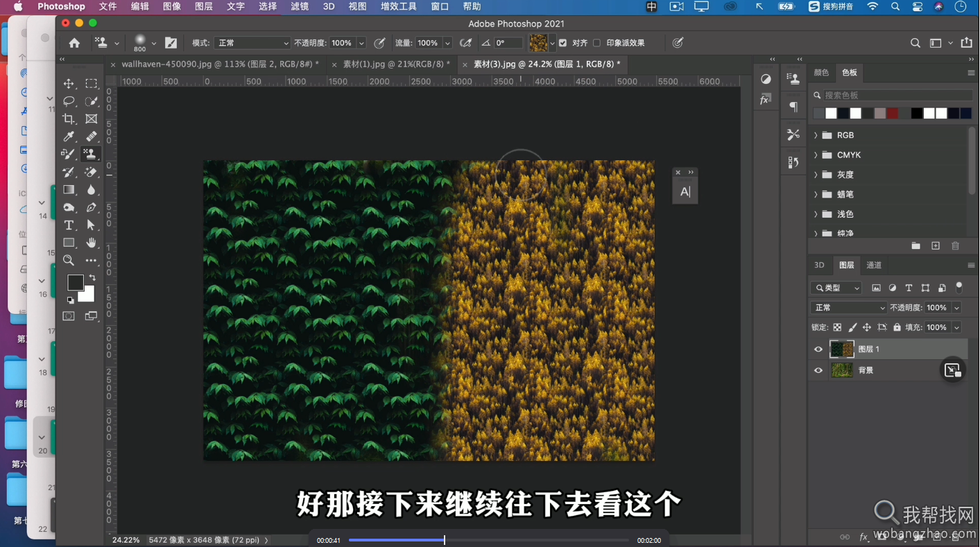980x547 pixels.
Task: Open the layer 类型 filter dropdown
Action: pos(836,288)
